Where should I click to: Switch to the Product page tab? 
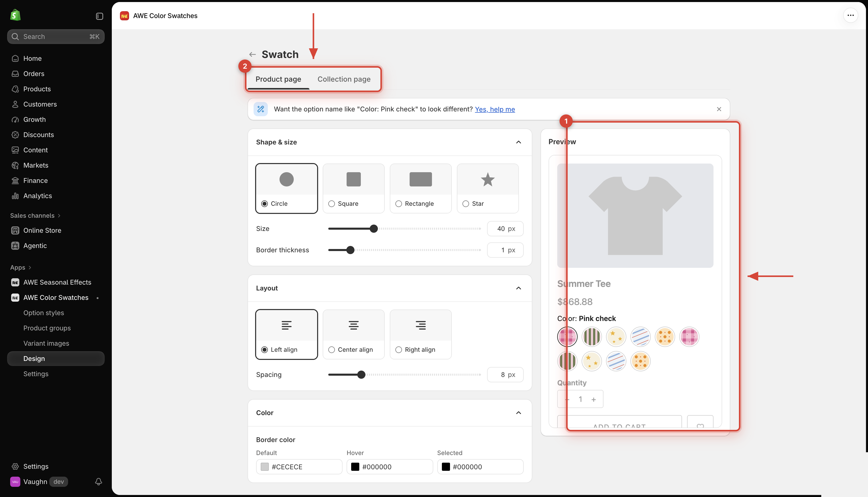point(278,79)
